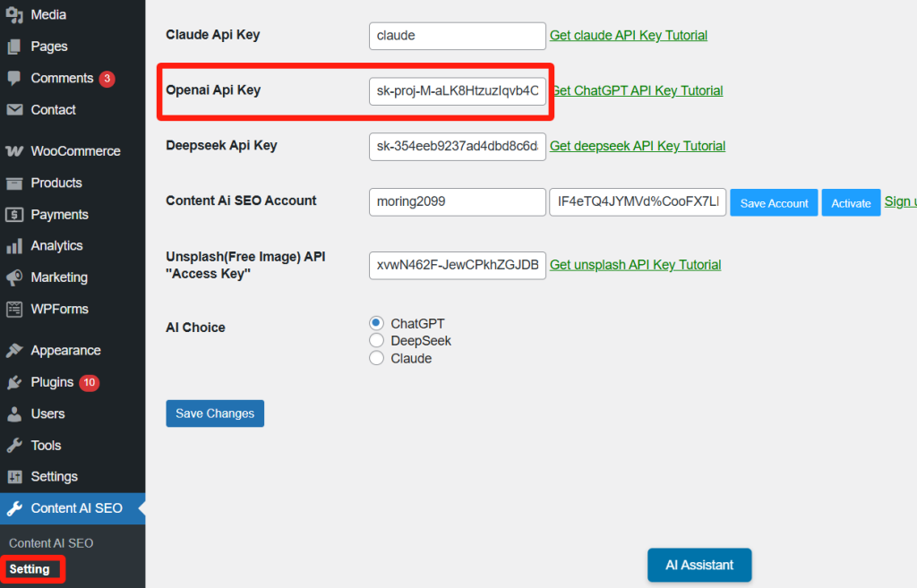Focus the Content Ai SEO account password field

click(638, 201)
